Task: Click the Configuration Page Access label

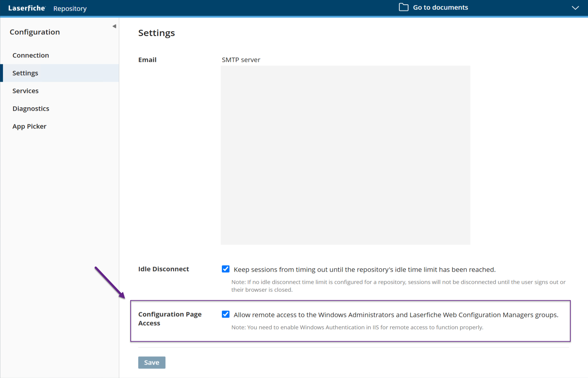Action: pos(170,319)
